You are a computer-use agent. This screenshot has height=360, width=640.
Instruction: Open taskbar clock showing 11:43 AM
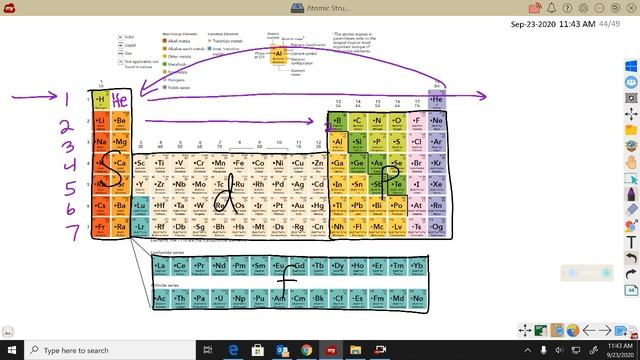(620, 350)
